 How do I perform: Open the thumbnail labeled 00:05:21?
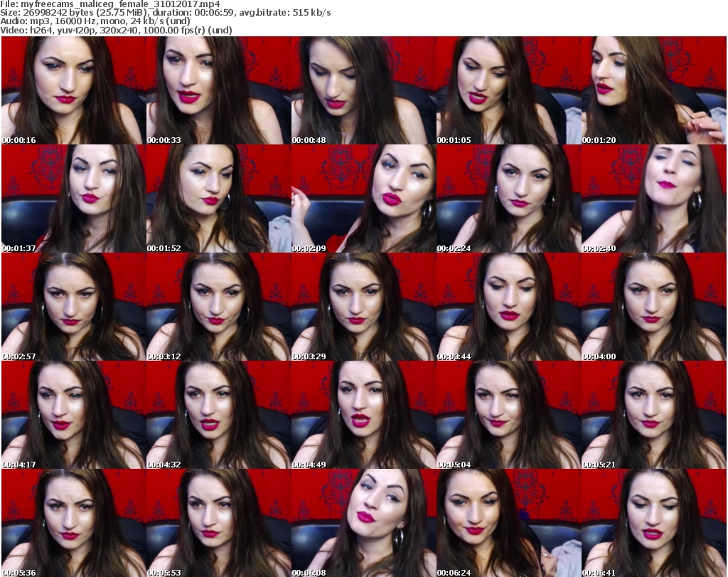(653, 415)
